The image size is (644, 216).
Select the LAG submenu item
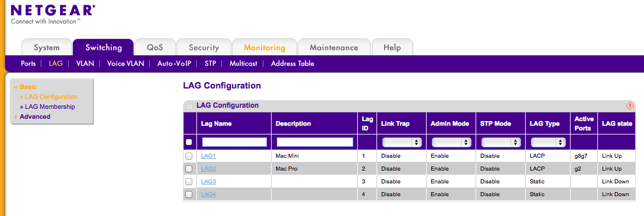click(55, 63)
